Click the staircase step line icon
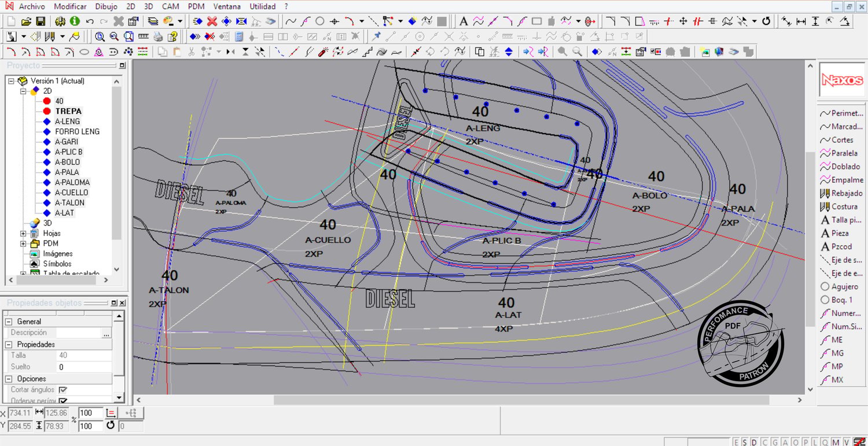Image resolution: width=868 pixels, height=446 pixels. coord(367,51)
